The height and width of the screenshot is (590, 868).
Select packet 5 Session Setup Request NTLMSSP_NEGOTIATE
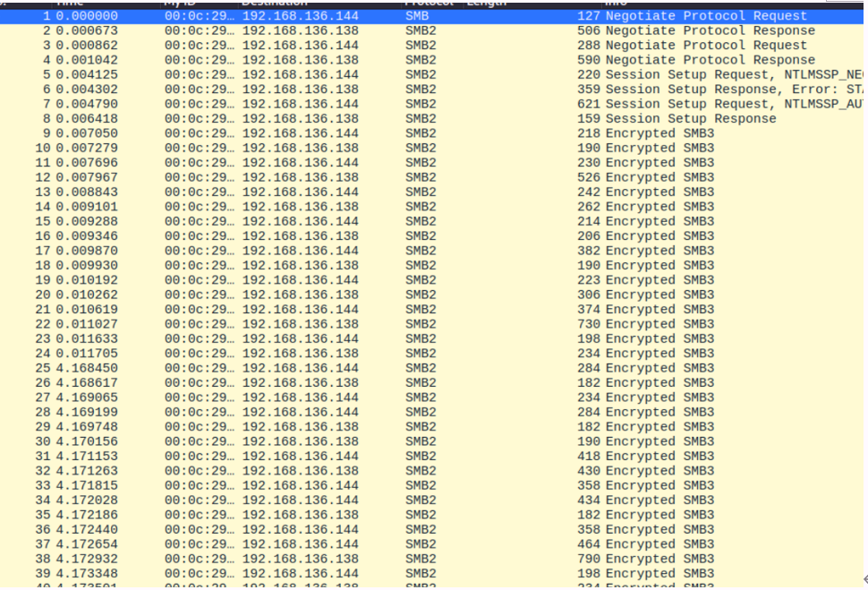click(432, 75)
